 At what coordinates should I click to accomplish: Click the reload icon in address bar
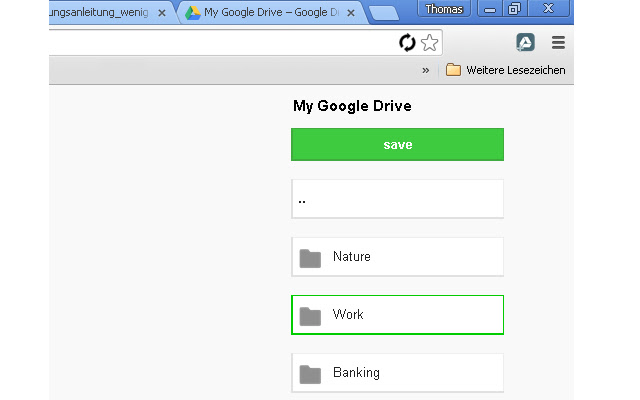[407, 42]
